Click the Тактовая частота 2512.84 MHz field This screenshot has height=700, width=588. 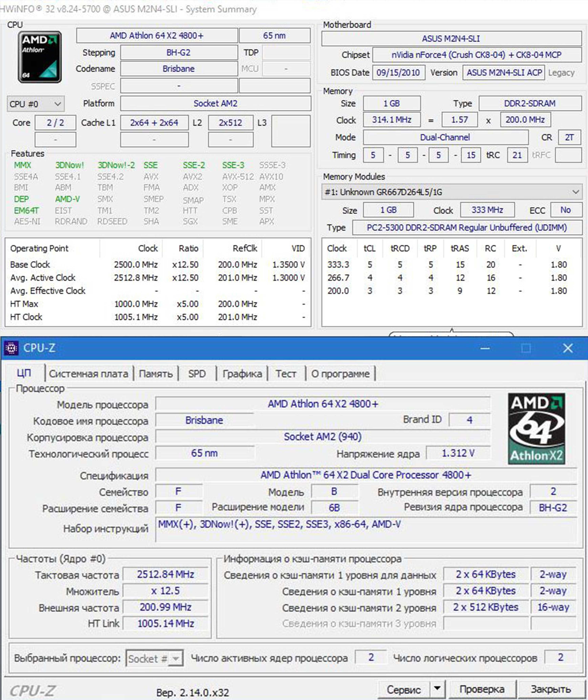pos(166,574)
